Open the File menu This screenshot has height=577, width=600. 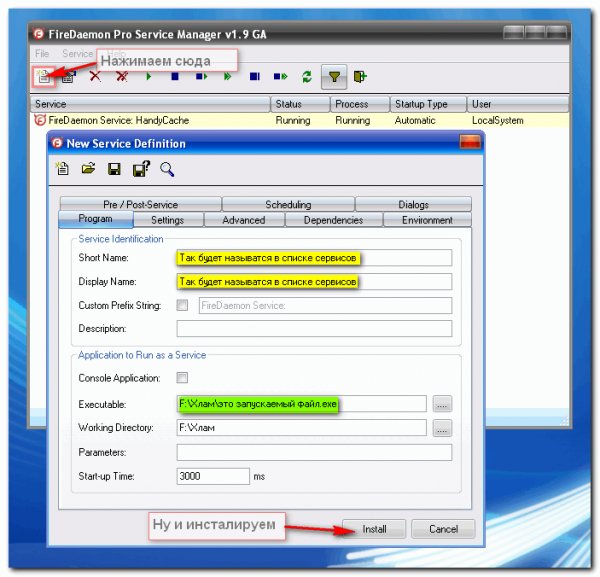[42, 54]
